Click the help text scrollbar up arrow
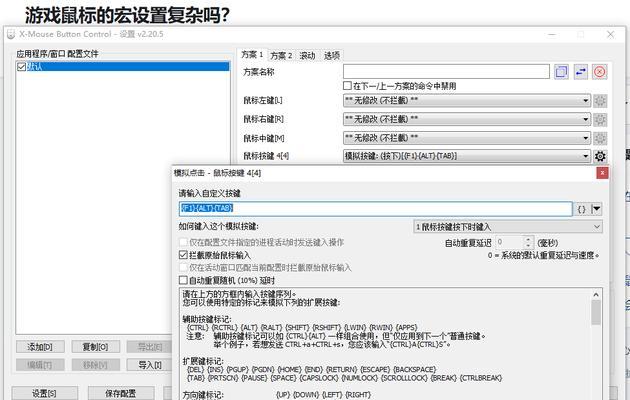 click(596, 295)
